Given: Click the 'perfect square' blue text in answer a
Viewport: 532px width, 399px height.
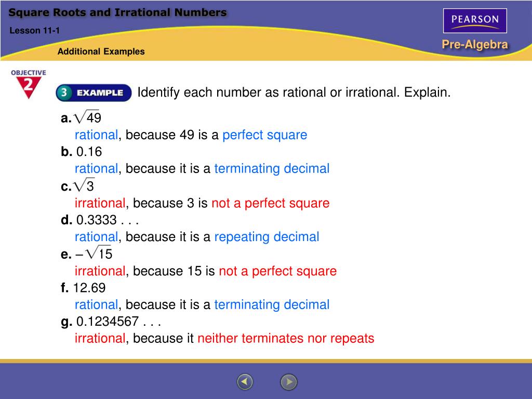Looking at the screenshot, I should [264, 135].
